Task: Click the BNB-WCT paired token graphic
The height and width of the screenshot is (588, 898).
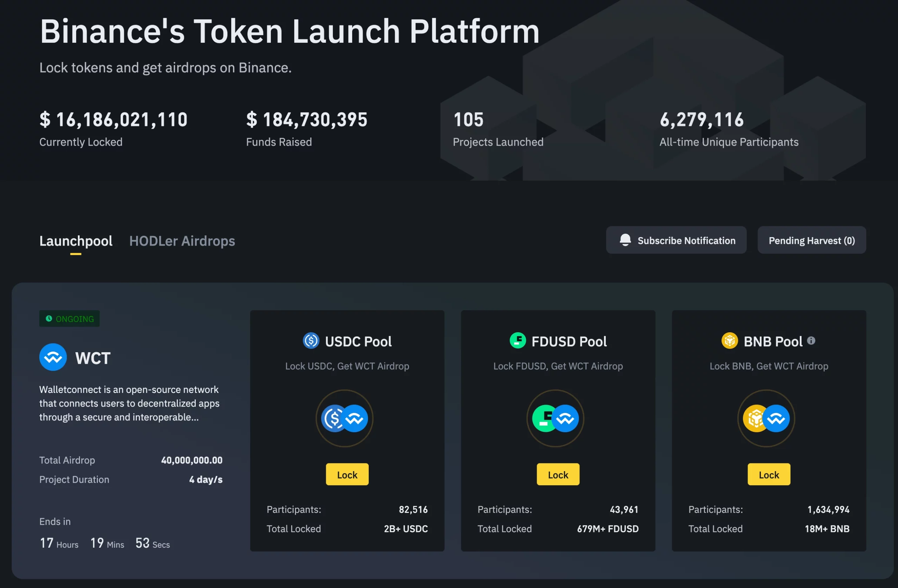Action: pos(766,419)
